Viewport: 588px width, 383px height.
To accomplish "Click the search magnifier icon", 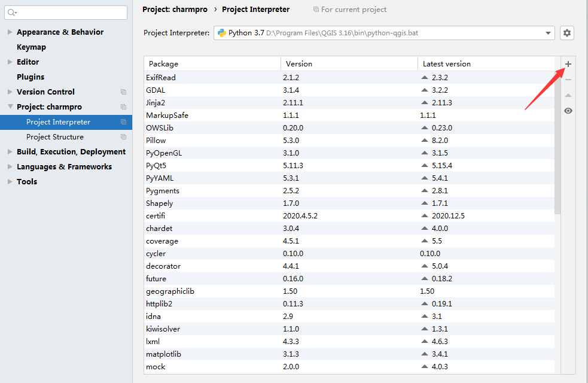I will (x=12, y=13).
